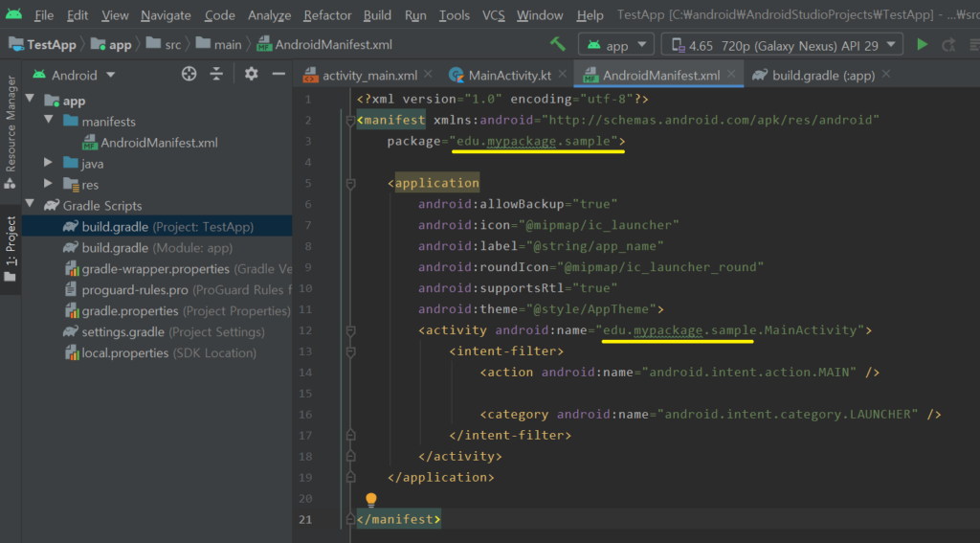Open the app run configuration dropdown
Screen dimensions: 980x543
(x=616, y=45)
